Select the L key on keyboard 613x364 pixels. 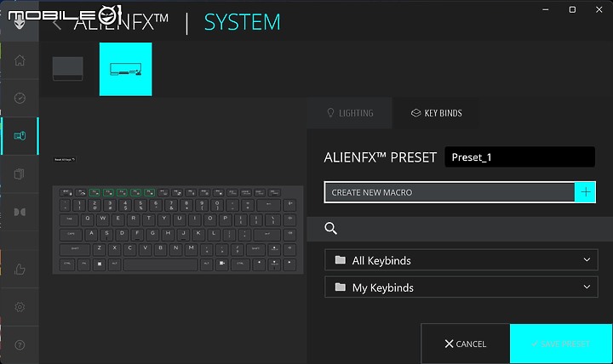coord(214,235)
